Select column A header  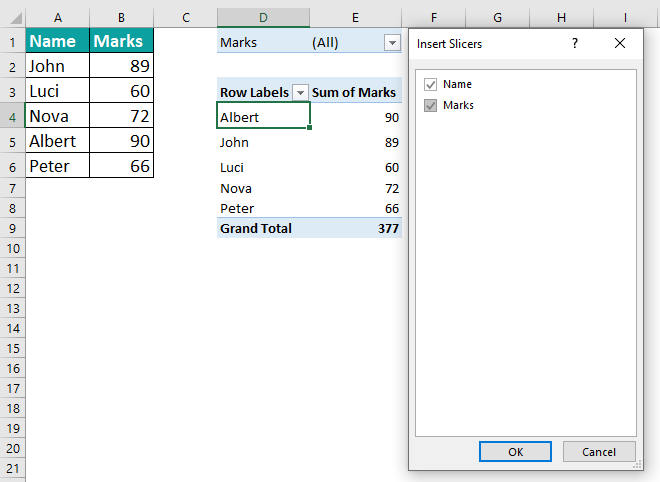coord(58,18)
